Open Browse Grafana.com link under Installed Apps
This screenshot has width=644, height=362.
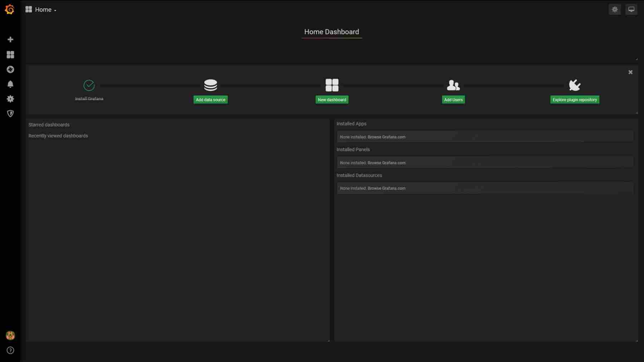[x=386, y=137]
